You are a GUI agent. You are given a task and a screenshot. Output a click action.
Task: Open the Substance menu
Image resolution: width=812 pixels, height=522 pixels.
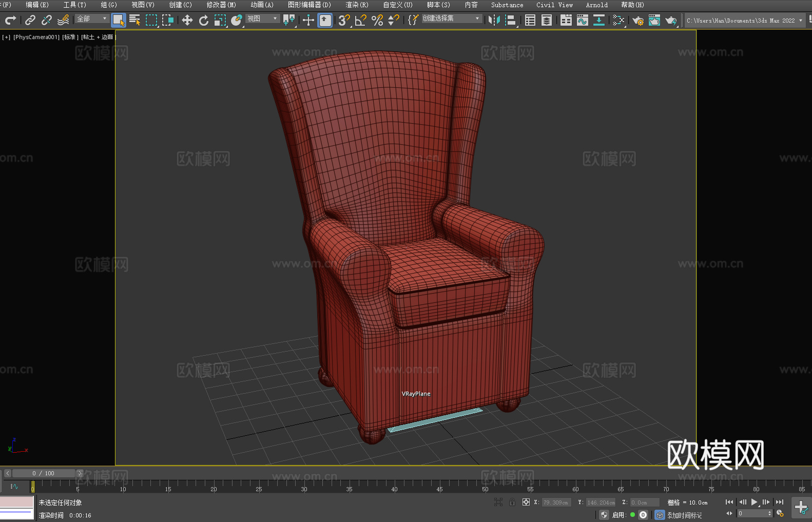(507, 5)
